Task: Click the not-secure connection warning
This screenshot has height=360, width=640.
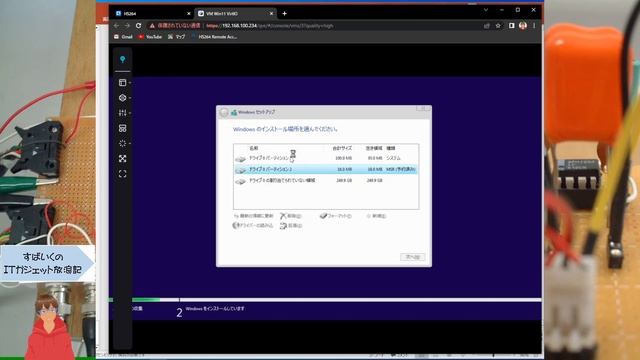Action: pos(175,25)
